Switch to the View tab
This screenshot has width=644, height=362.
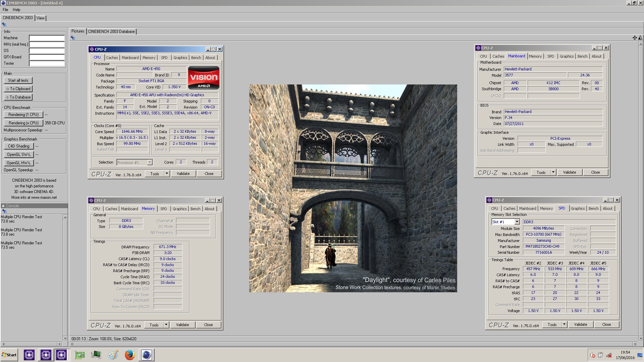[x=40, y=18]
